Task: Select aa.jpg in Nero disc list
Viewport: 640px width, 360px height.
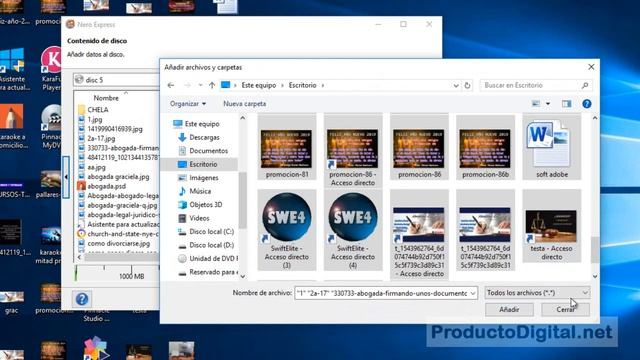Action: (92, 167)
